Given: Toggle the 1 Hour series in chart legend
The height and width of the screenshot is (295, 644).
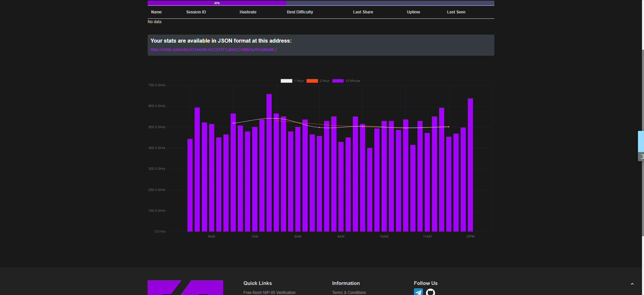Looking at the screenshot, I should coord(292,81).
